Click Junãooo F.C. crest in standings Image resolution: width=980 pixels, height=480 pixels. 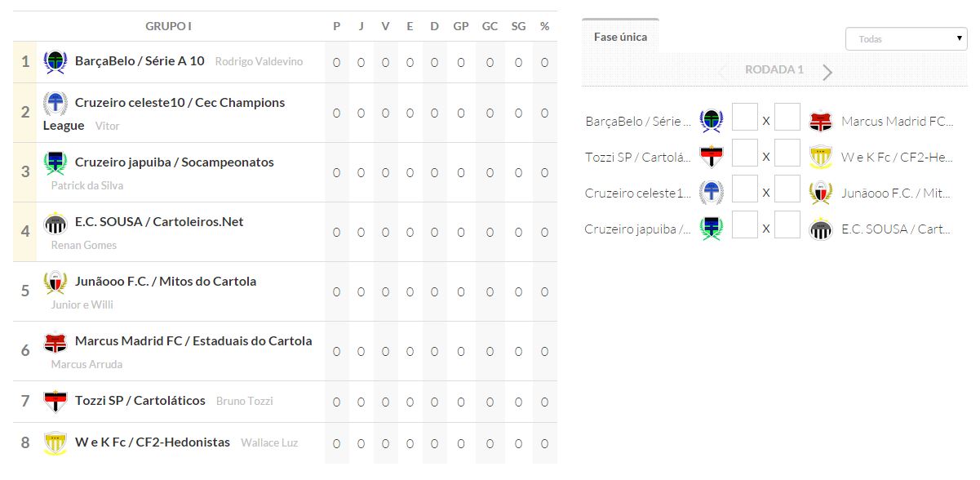pos(55,282)
